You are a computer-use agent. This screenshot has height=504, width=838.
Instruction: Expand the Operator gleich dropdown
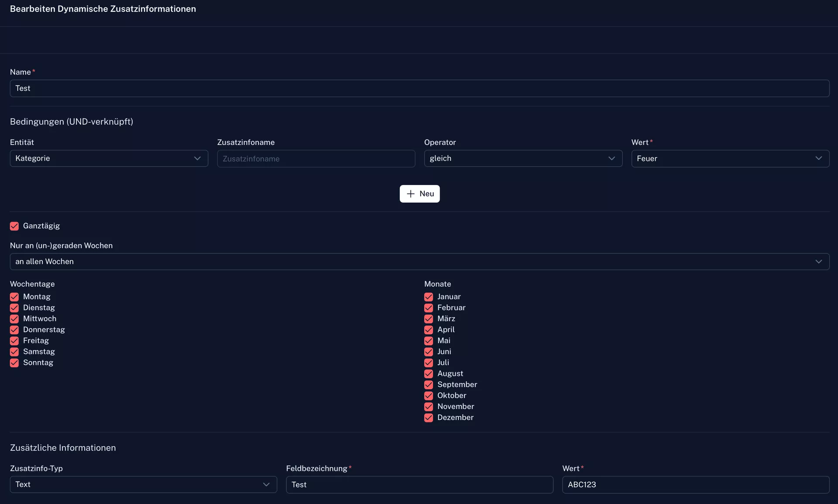pyautogui.click(x=523, y=158)
